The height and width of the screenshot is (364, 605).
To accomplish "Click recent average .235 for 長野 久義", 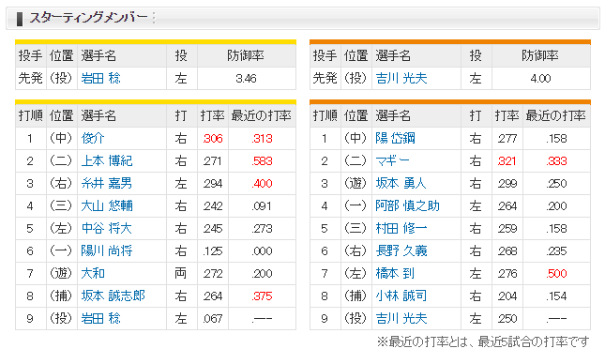I will point(556,250).
